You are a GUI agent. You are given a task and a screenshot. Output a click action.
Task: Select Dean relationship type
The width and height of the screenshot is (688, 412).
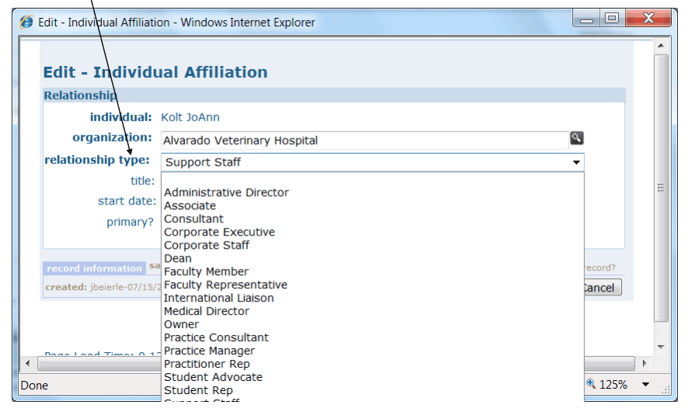[178, 258]
